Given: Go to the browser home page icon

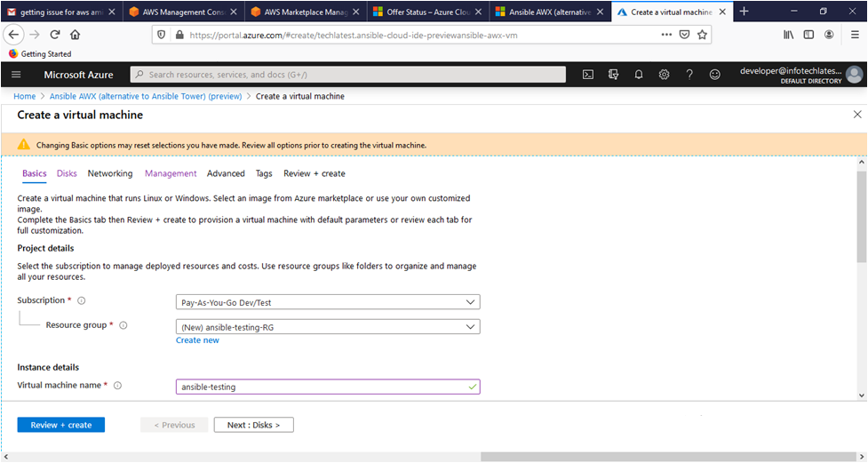Looking at the screenshot, I should 76,35.
